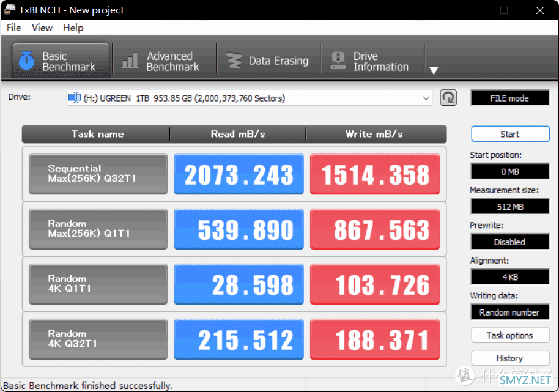The image size is (559, 392).
Task: Click the Task name column header
Action: tap(96, 134)
